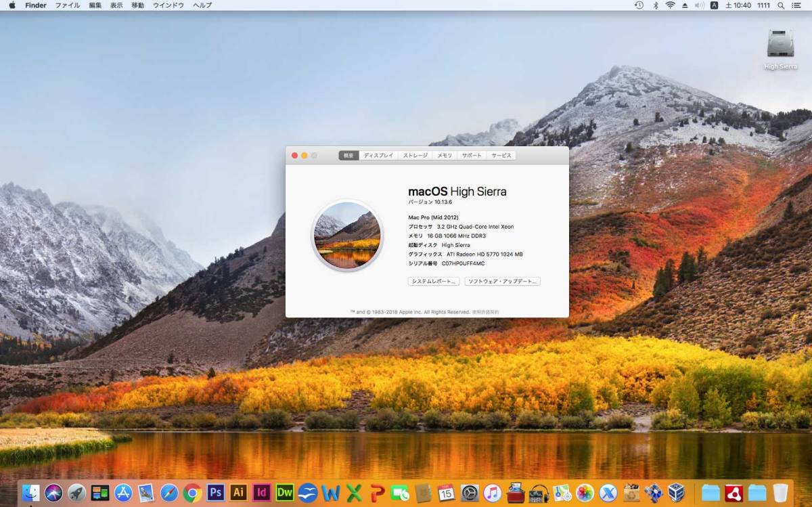Image resolution: width=812 pixels, height=507 pixels.
Task: Switch to the サービス tab
Action: click(501, 156)
